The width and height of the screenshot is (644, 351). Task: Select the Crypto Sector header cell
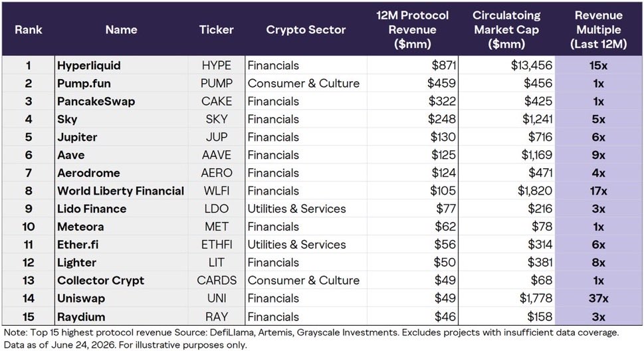[306, 30]
